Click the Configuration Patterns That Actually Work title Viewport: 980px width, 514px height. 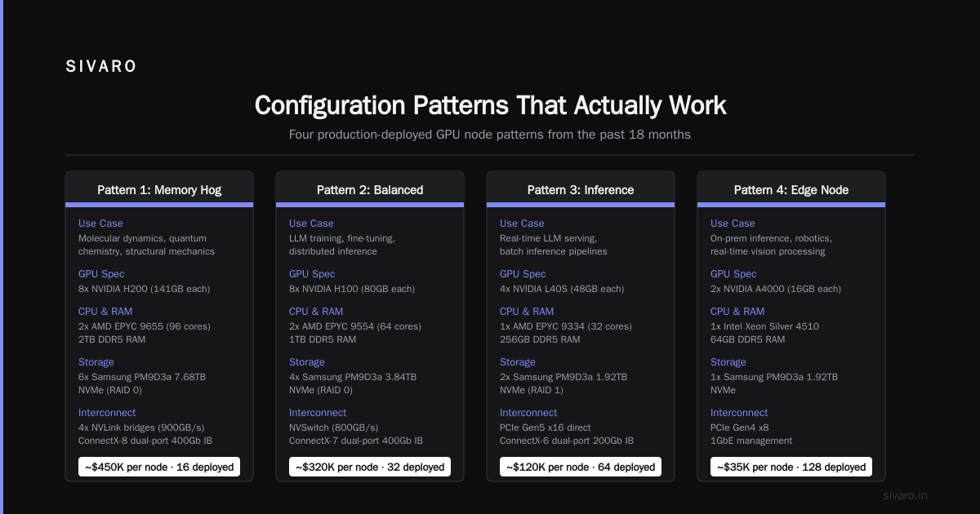tap(490, 106)
